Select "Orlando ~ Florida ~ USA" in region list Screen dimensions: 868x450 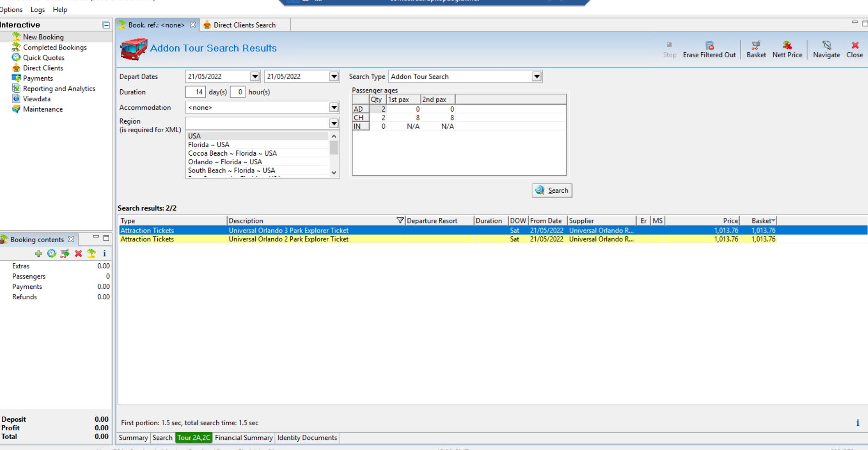pos(225,162)
